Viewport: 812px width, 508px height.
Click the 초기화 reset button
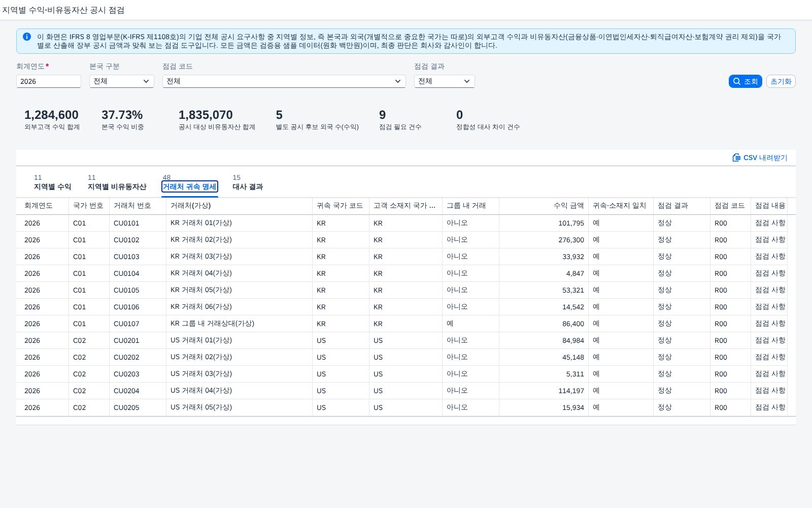(x=781, y=81)
